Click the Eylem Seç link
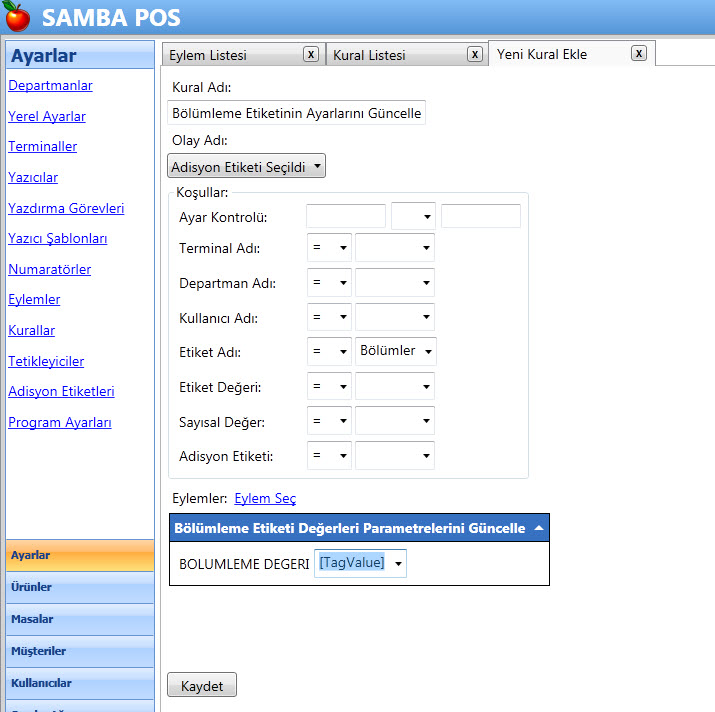Viewport: 715px width, 712px height. point(265,498)
